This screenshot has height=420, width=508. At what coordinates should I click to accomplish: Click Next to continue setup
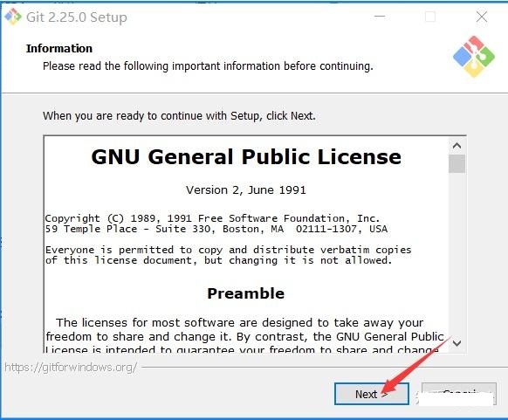[x=372, y=394]
